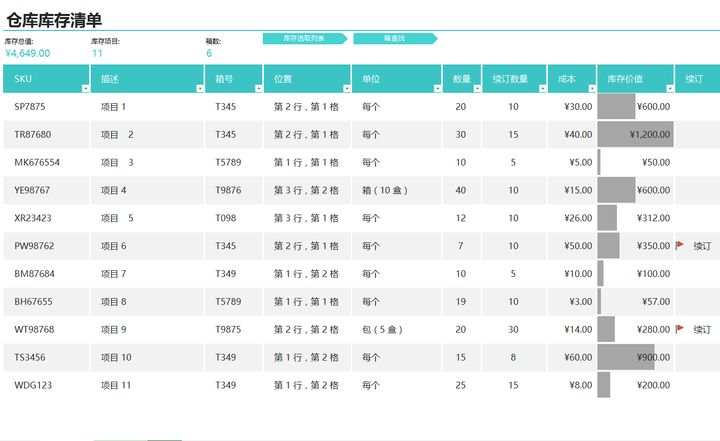Image resolution: width=720 pixels, height=441 pixels.
Task: Select the 续订 text in row PW98762
Action: [702, 246]
